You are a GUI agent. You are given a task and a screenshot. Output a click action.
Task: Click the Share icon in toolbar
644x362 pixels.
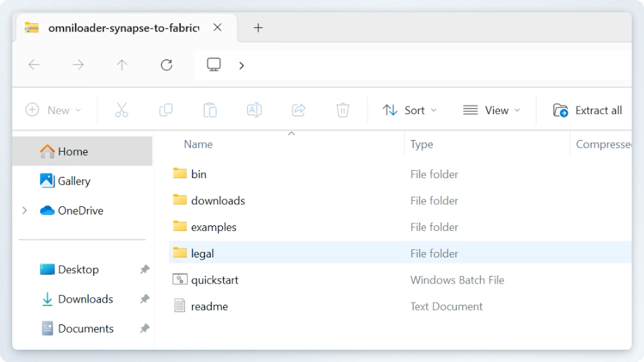[x=298, y=110]
